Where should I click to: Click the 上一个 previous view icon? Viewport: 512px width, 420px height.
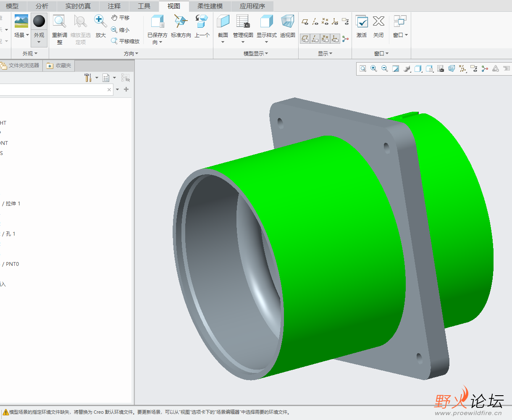[x=202, y=21]
